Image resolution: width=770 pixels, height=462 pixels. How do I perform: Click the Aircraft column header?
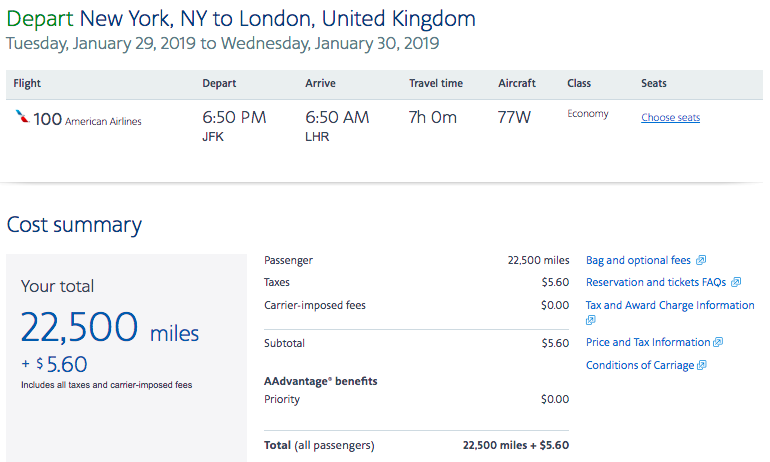click(x=517, y=83)
